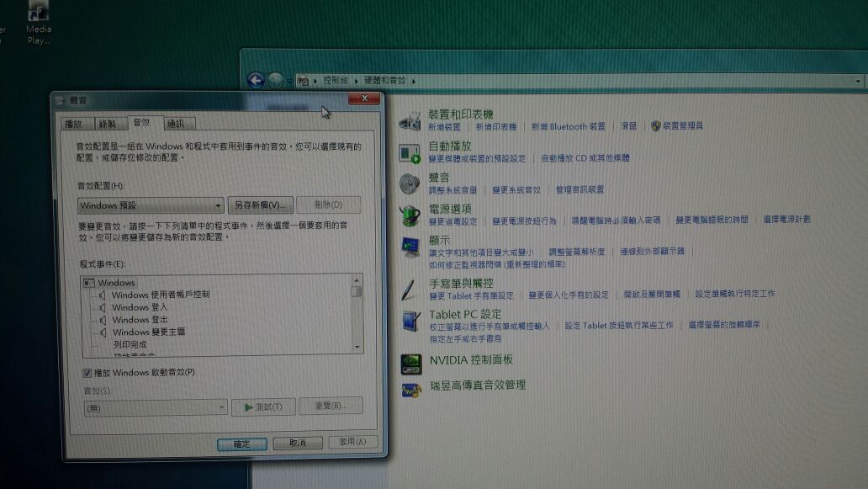The image size is (868, 489).
Task: Select Windows 變更主題 in the event list
Action: (149, 332)
